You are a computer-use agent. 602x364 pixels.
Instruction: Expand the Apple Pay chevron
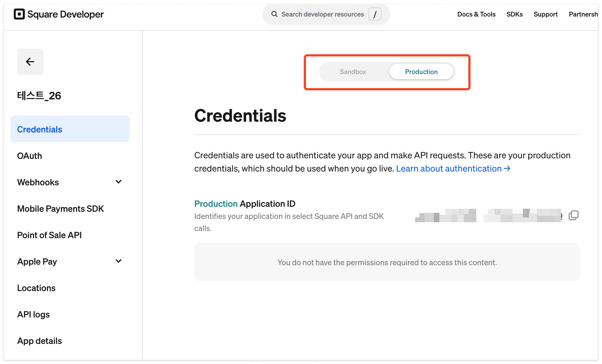(x=119, y=261)
